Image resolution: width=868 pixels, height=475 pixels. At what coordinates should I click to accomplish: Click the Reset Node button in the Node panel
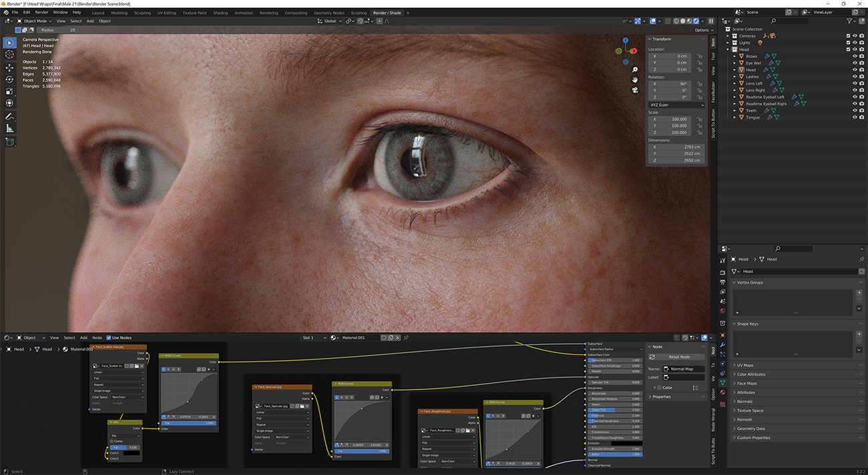[676, 357]
